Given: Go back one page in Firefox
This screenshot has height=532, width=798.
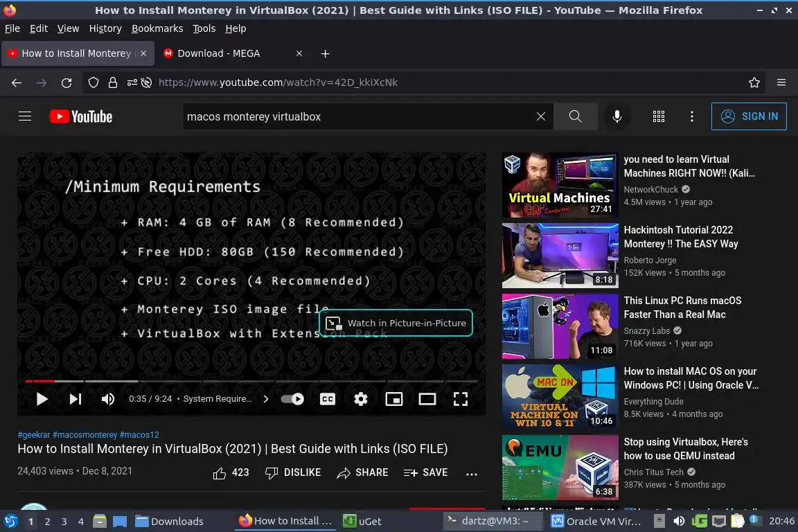Looking at the screenshot, I should (x=17, y=82).
